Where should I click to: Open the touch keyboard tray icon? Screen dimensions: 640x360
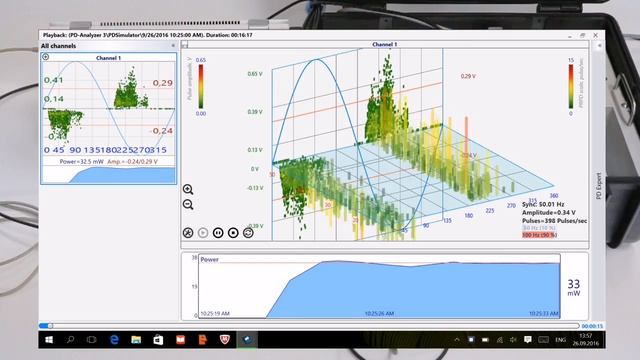click(543, 340)
